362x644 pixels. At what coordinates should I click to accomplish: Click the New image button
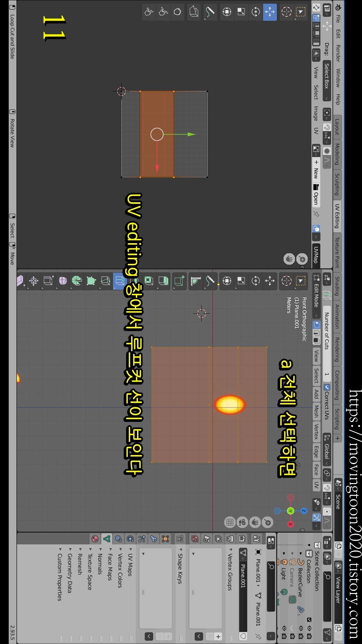coord(316,169)
